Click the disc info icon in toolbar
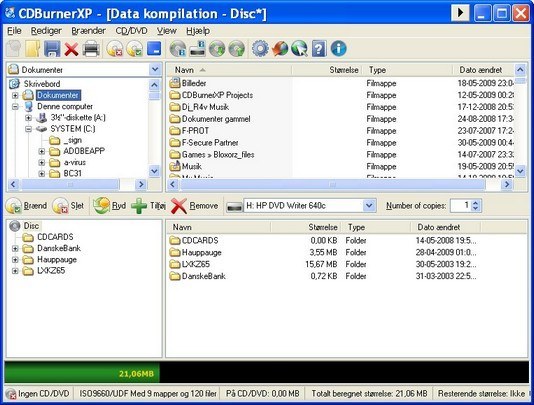This screenshot has height=405, width=534. click(x=178, y=49)
